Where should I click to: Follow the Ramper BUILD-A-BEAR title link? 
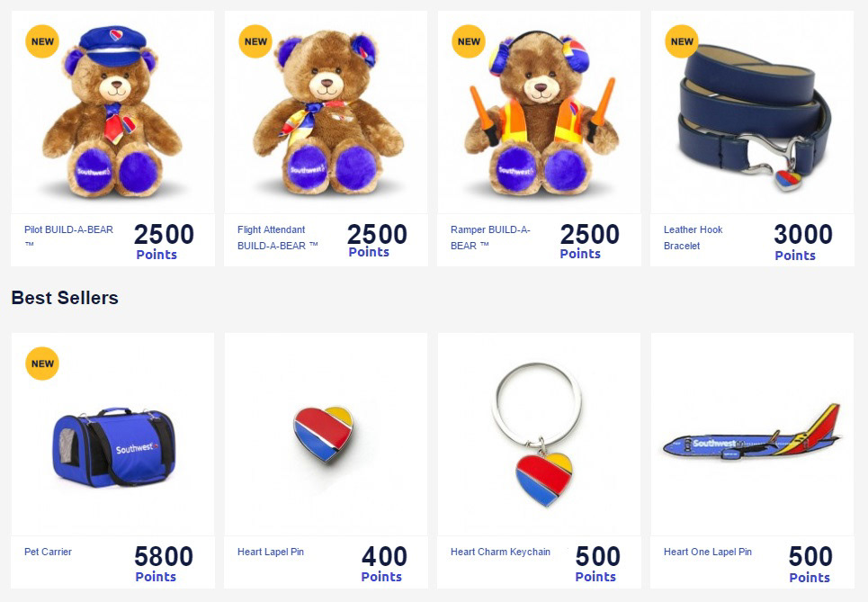(490, 238)
